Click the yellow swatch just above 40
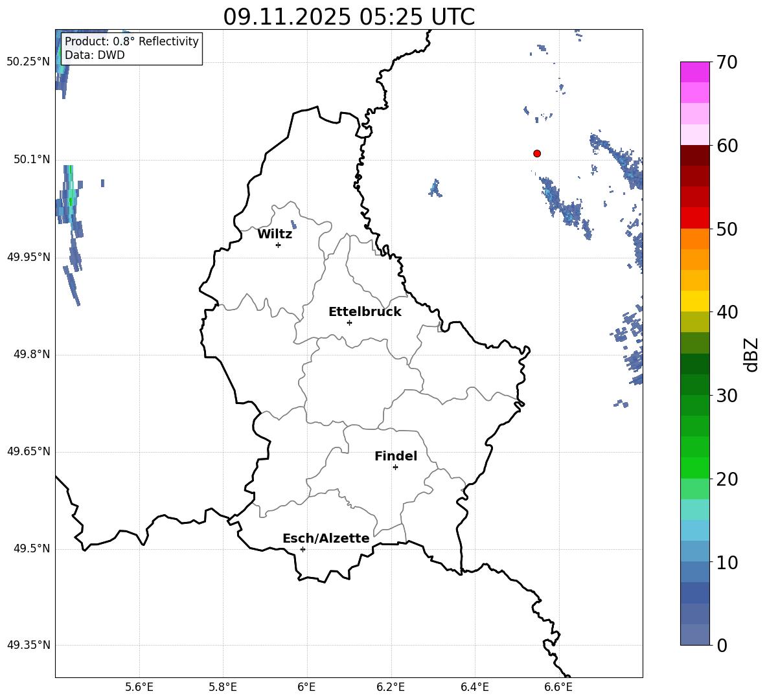 [x=694, y=301]
